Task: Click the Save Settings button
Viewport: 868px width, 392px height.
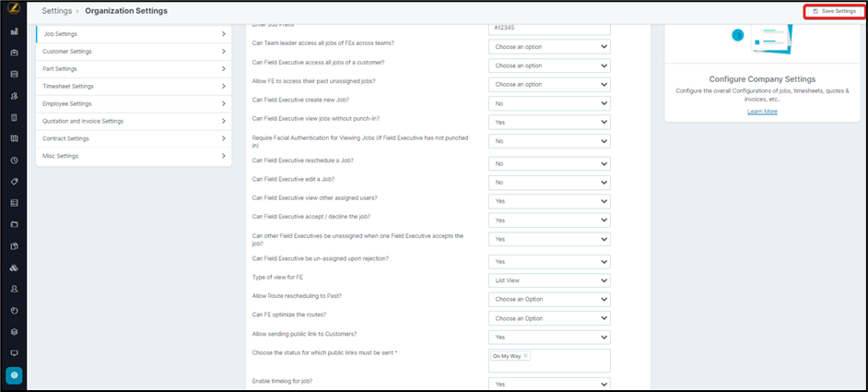Action: coord(835,11)
